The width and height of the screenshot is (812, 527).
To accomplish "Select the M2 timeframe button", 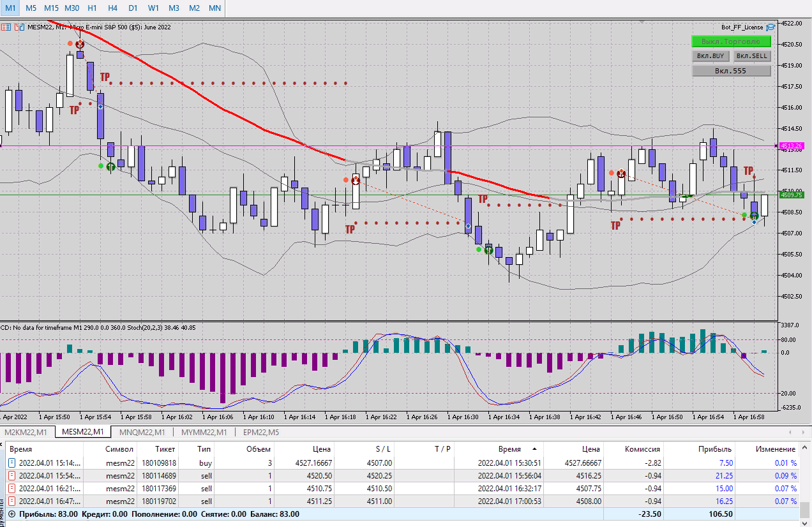I will [195, 8].
